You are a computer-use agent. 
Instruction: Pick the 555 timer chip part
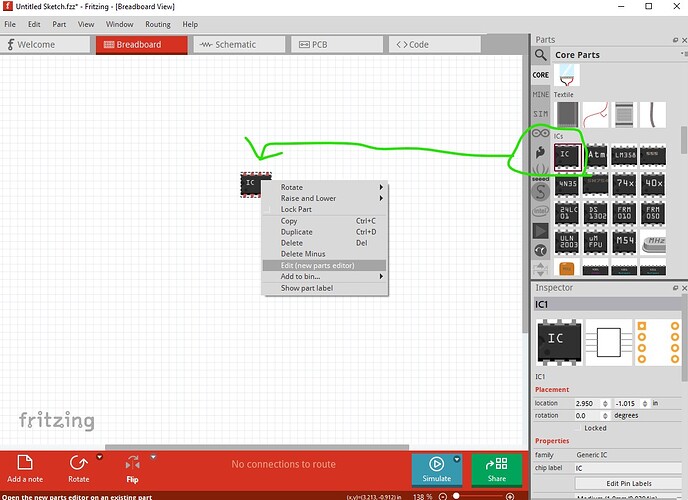tap(652, 156)
